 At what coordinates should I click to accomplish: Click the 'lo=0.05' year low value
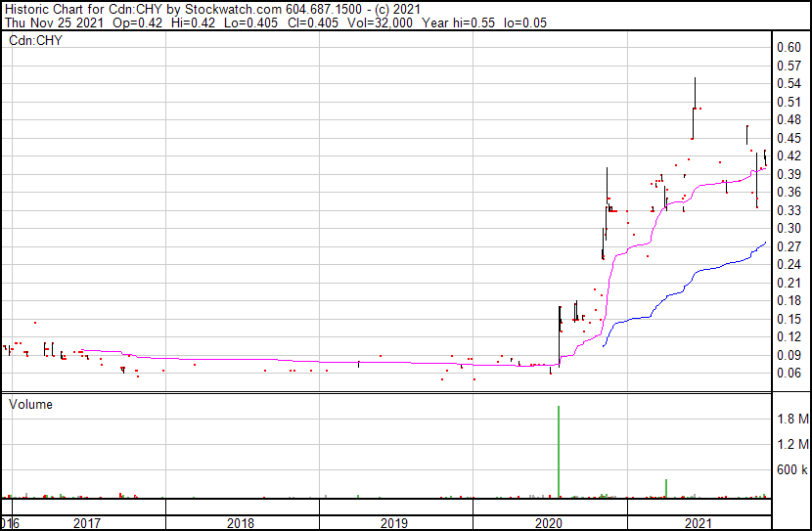pyautogui.click(x=525, y=22)
